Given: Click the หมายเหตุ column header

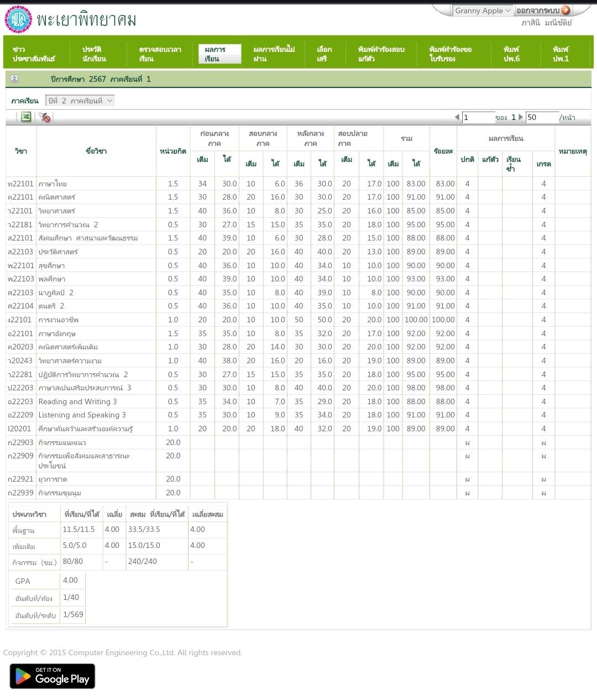Looking at the screenshot, I should (x=573, y=151).
